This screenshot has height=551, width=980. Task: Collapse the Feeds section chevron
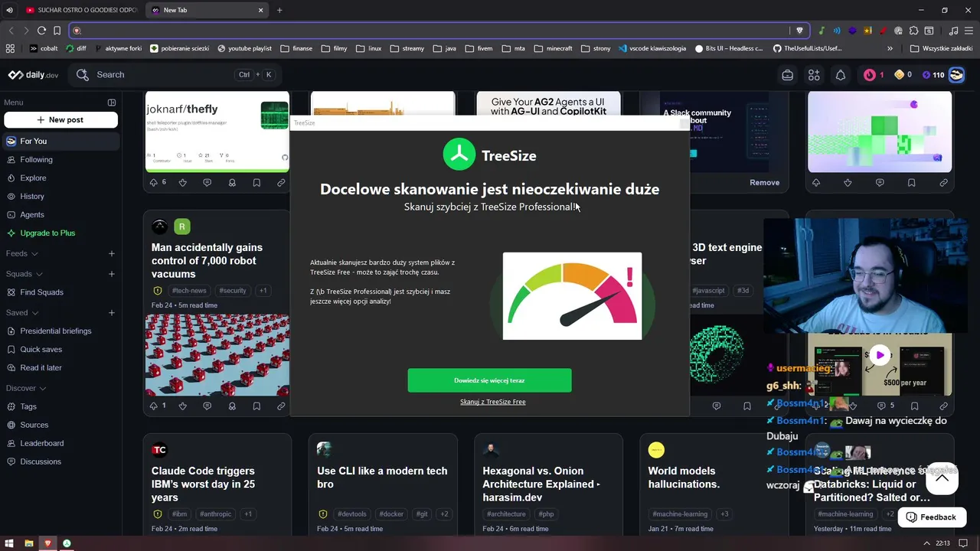[34, 254]
